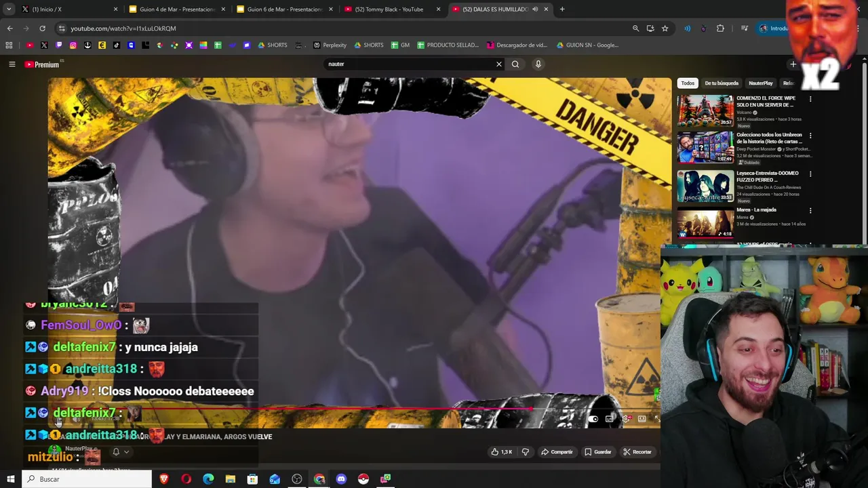
Task: Open OBS Studio from the taskbar
Action: point(297,479)
